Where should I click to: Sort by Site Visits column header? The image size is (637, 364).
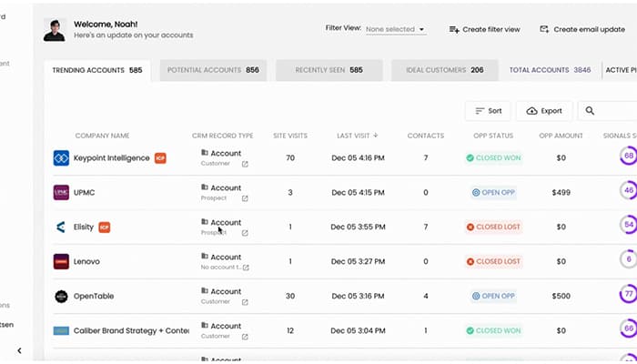[290, 136]
